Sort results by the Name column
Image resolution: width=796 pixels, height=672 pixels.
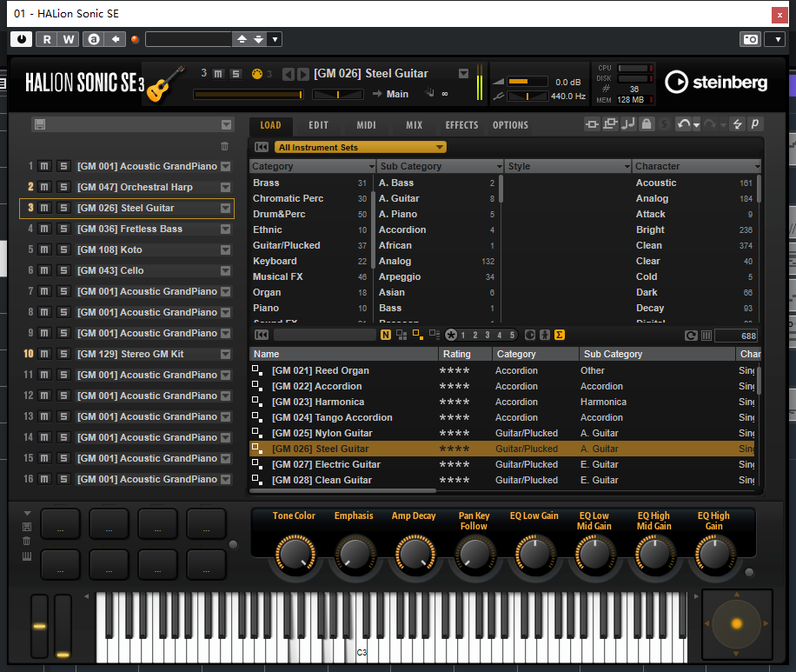[343, 354]
